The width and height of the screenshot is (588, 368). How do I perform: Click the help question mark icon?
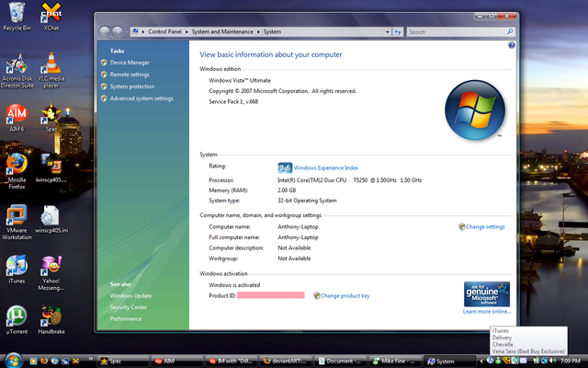click(512, 45)
